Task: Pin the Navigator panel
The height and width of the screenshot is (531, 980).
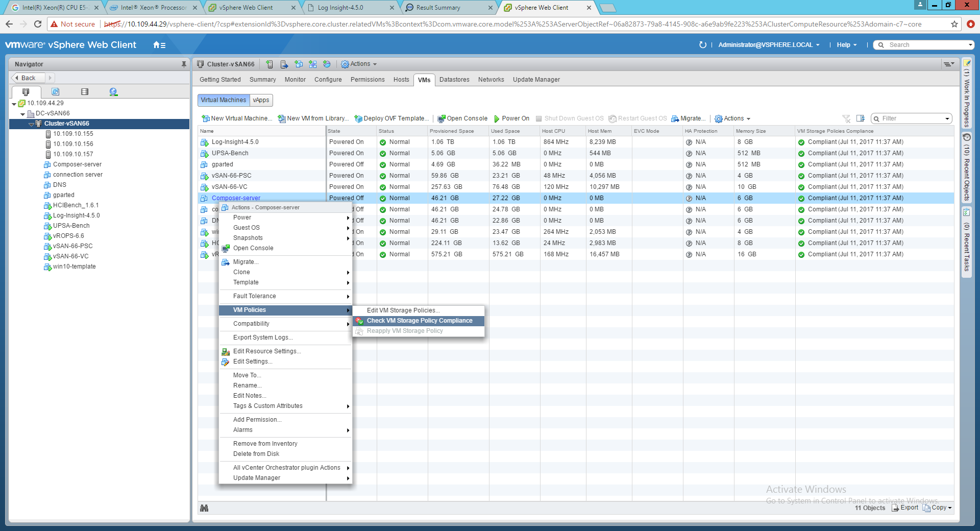Action: pos(184,64)
